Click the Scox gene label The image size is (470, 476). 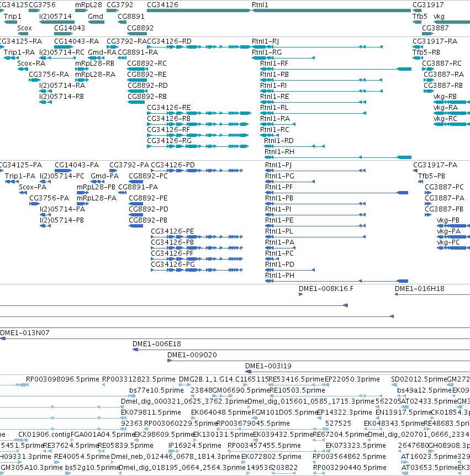point(25,28)
